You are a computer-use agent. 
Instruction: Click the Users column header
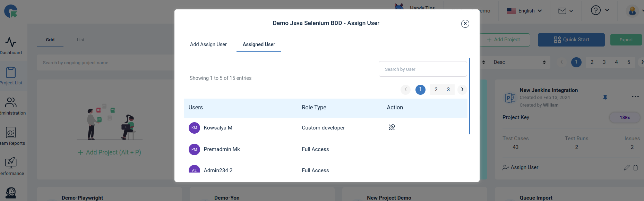coord(196,108)
